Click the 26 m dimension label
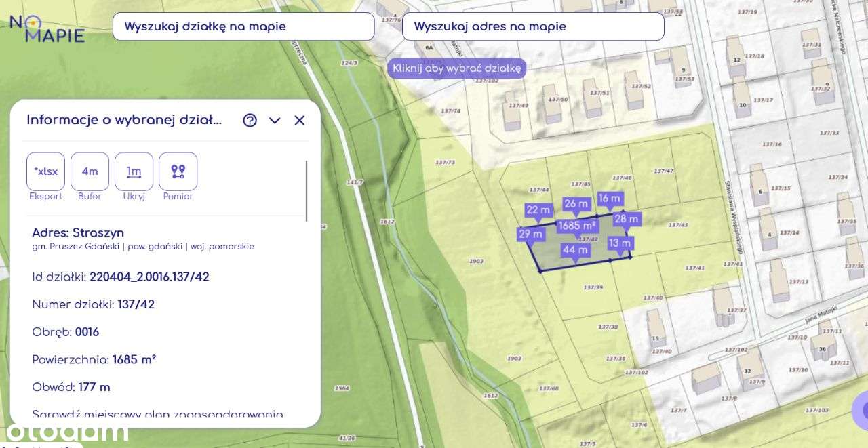The width and height of the screenshot is (868, 448). pos(576,204)
